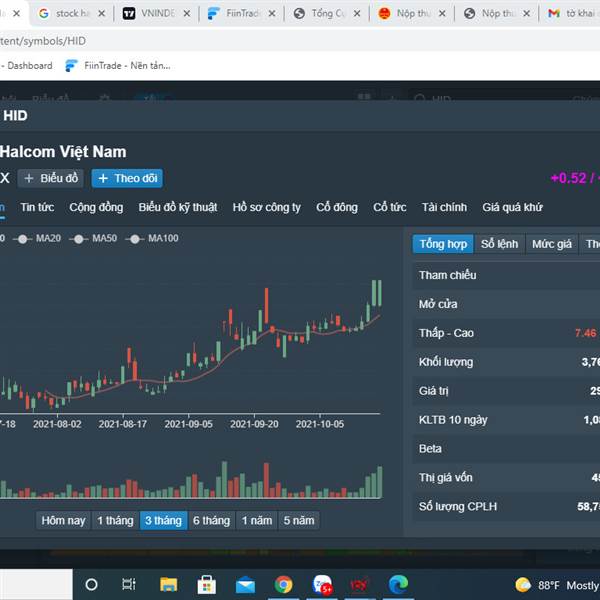
Task: Click the Thấp - Cao row
Action: pyautogui.click(x=506, y=333)
